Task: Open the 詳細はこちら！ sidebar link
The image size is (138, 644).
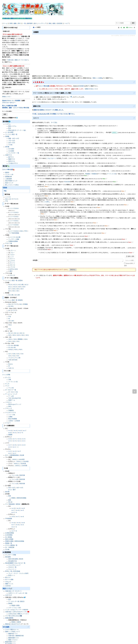Action: pyautogui.click(x=7, y=96)
